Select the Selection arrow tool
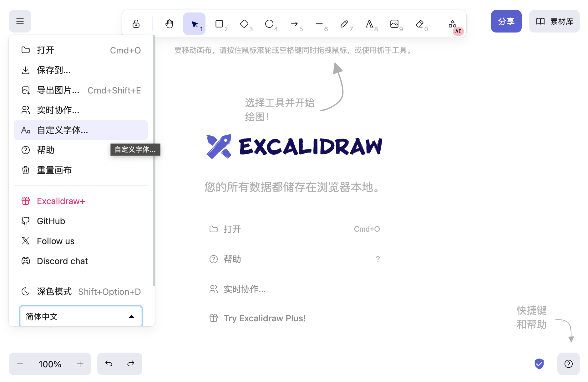Viewport: 588px width, 382px height. coord(194,24)
